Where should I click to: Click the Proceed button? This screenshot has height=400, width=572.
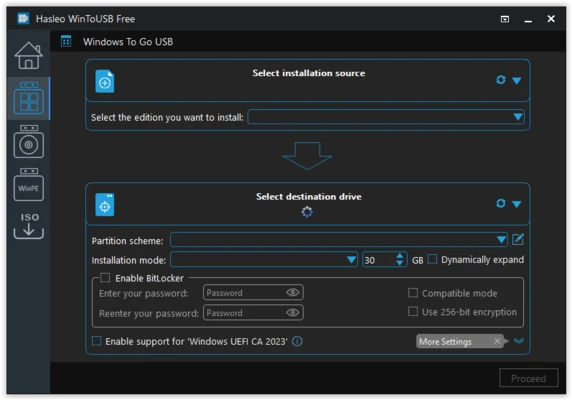click(x=528, y=378)
